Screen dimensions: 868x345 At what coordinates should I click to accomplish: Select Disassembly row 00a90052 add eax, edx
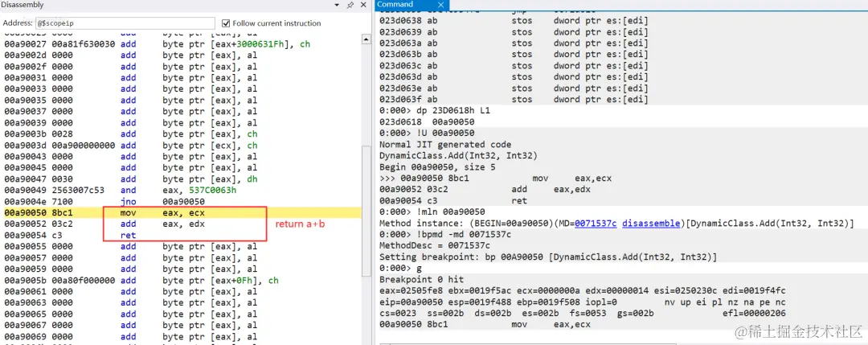pos(182,224)
